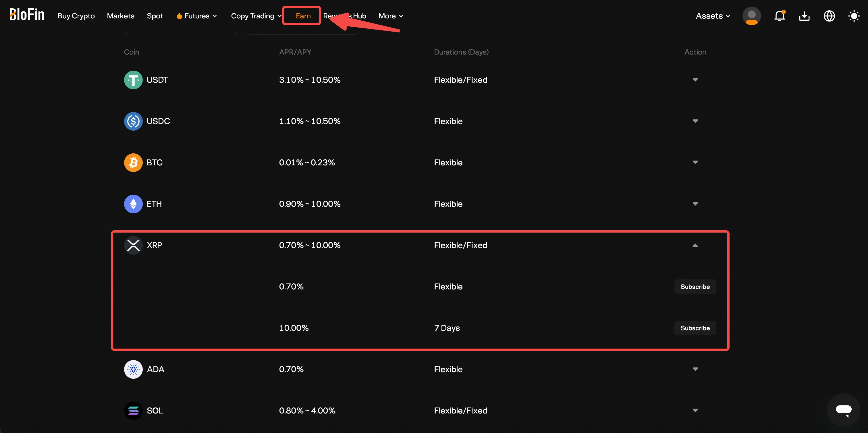The width and height of the screenshot is (868, 433).
Task: Select the ETH coin icon
Action: pyautogui.click(x=133, y=204)
